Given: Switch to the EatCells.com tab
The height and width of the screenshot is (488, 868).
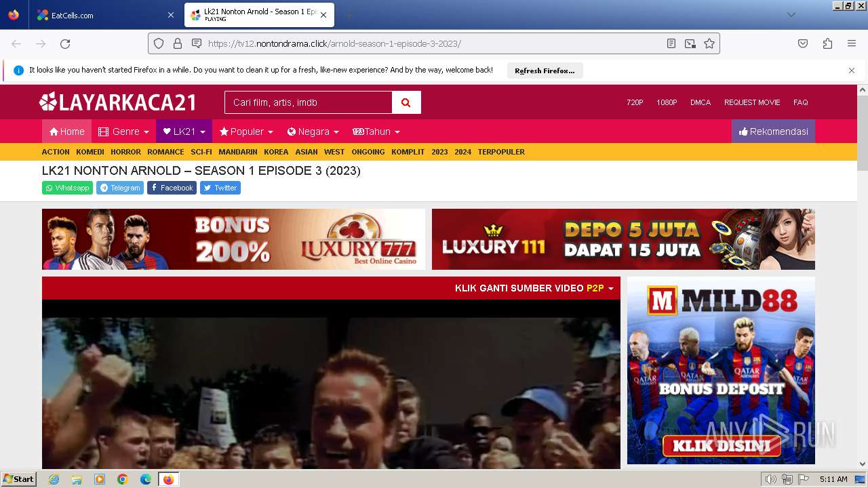Looking at the screenshot, I should [x=104, y=15].
